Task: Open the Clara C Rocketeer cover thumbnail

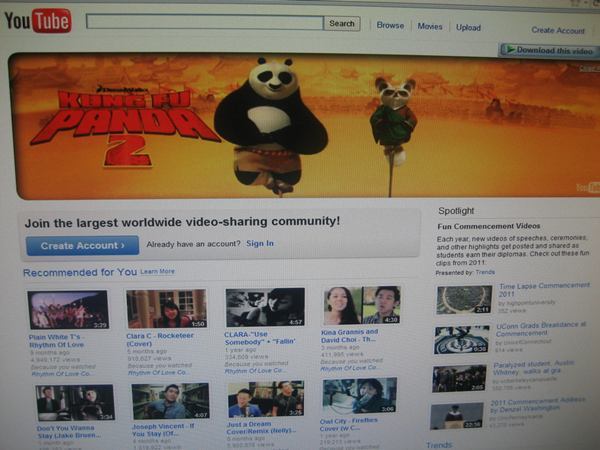Action: tap(166, 309)
